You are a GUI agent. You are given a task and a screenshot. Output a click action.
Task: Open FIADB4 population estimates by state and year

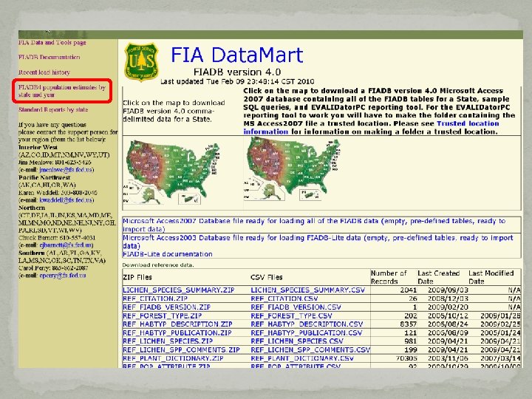point(62,91)
